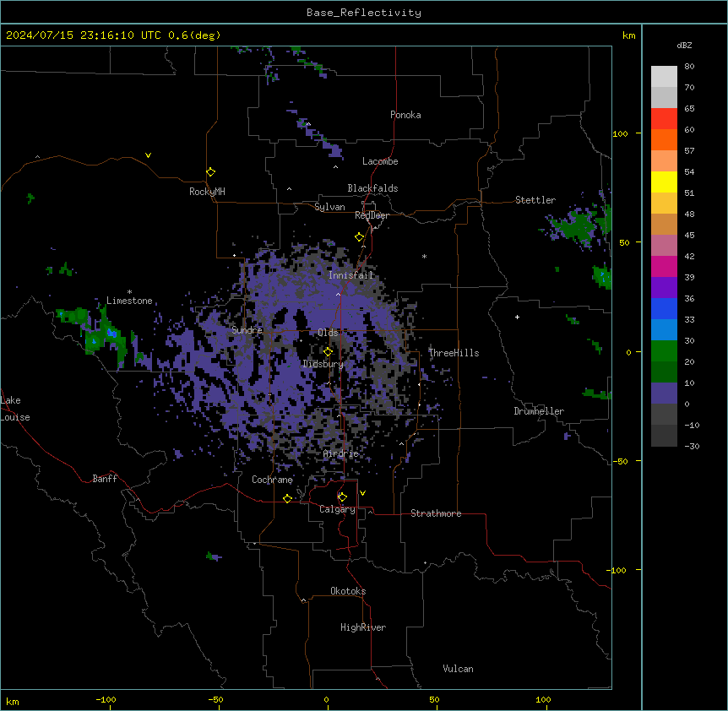Select the yellow diamond marker between Olds and Didsbury

point(328,352)
